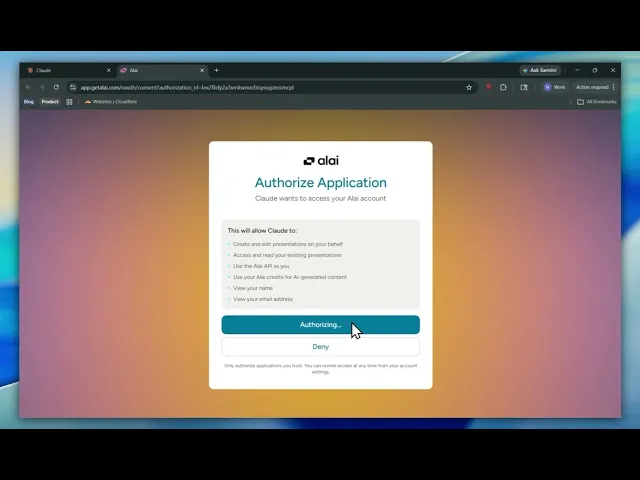Click 'This will allow Claude to:' text
This screenshot has width=640, height=480.
262,231
